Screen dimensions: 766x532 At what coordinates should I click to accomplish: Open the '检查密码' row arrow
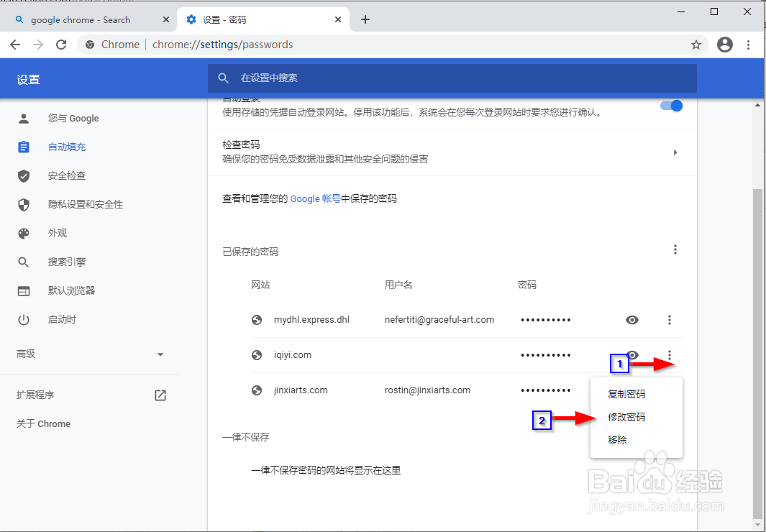[x=675, y=152]
